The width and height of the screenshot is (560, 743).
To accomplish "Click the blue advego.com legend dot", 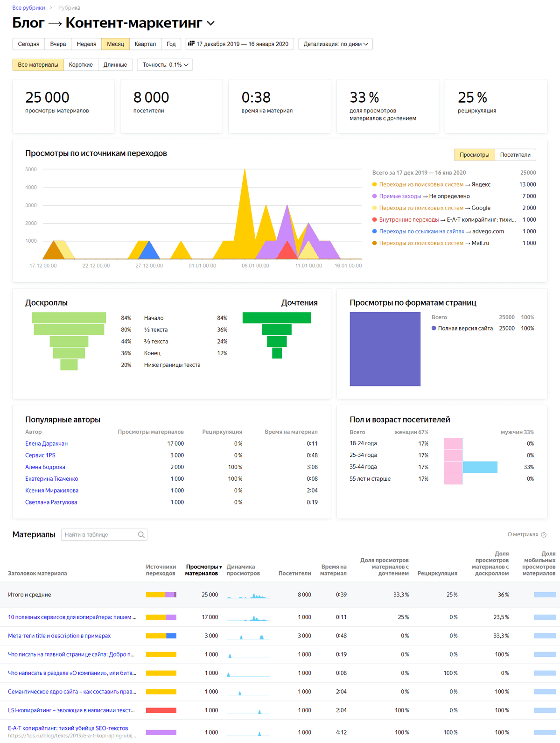I will pos(374,231).
